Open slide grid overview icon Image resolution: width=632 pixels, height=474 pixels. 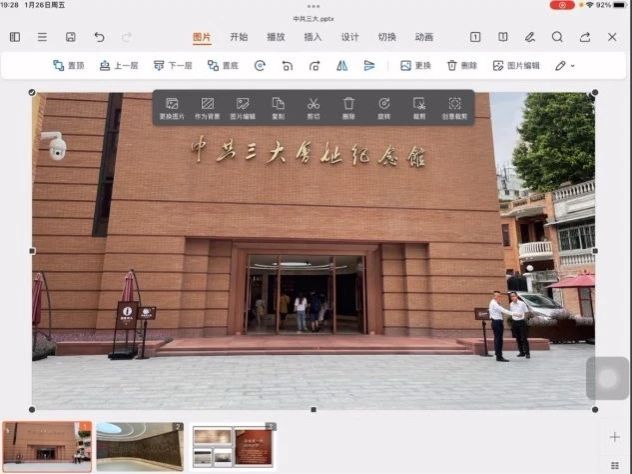click(x=615, y=465)
